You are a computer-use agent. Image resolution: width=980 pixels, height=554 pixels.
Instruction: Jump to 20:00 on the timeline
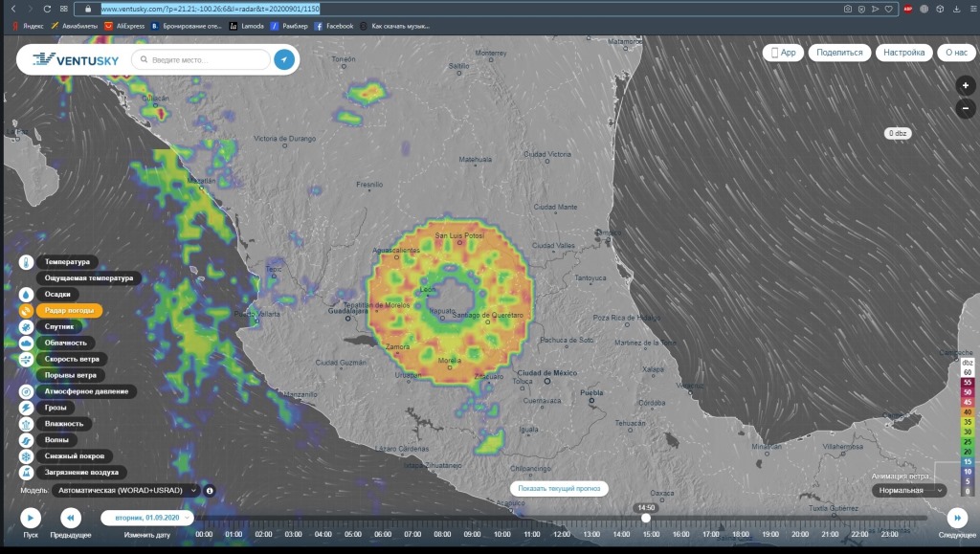pyautogui.click(x=800, y=534)
